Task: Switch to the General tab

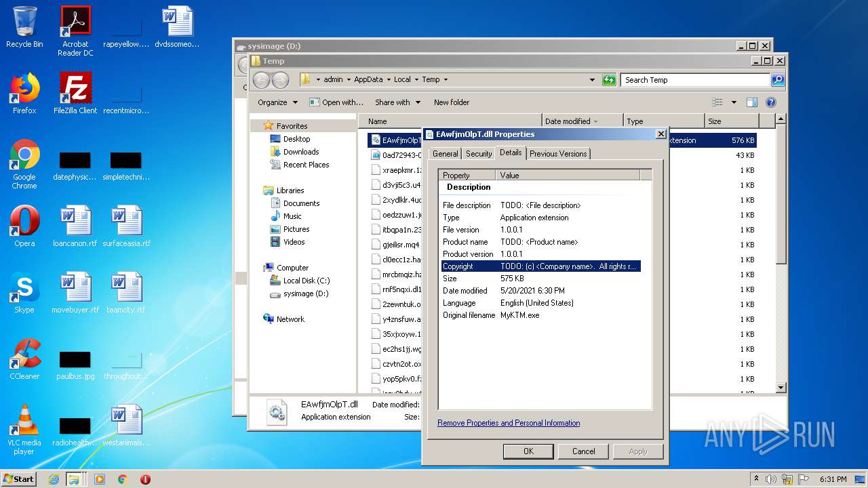Action: 445,154
